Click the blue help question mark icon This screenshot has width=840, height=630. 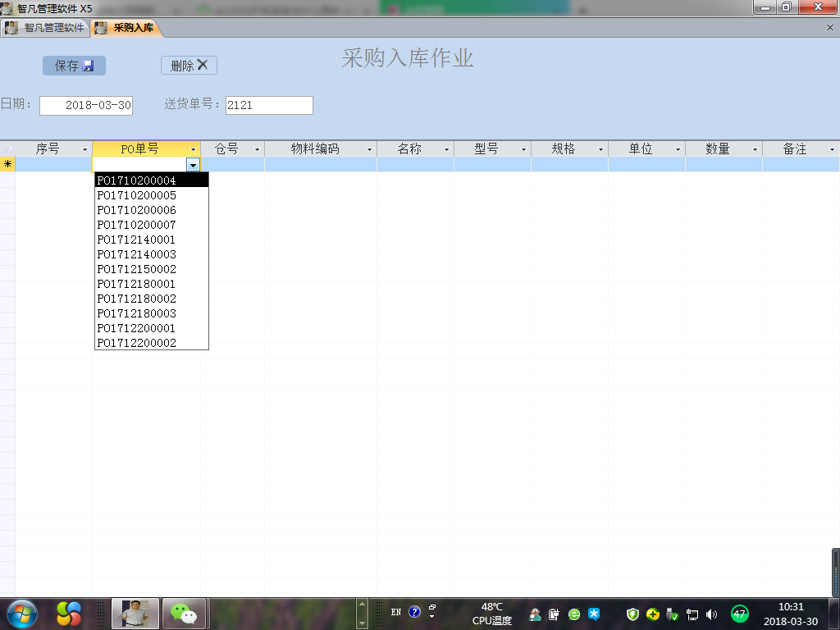click(414, 612)
